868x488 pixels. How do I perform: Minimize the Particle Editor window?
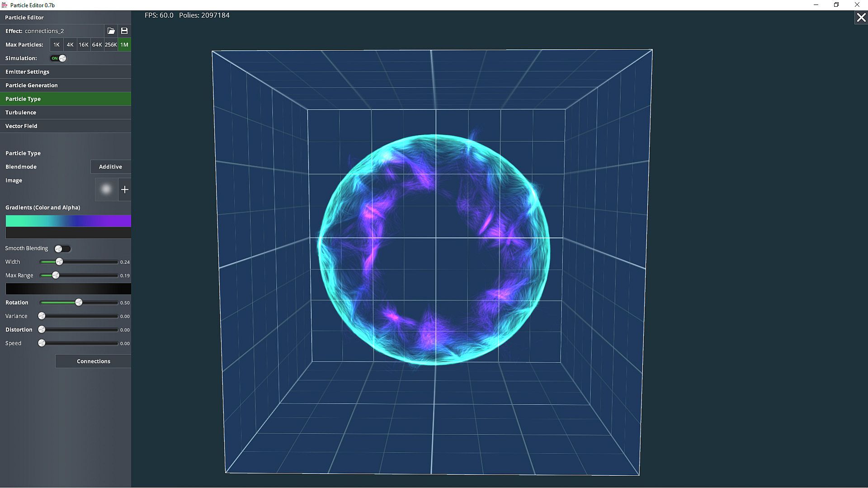(816, 5)
